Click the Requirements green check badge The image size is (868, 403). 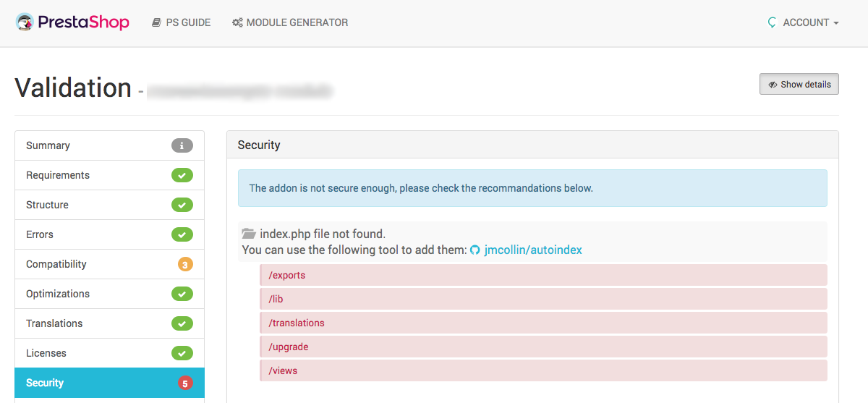coord(182,175)
